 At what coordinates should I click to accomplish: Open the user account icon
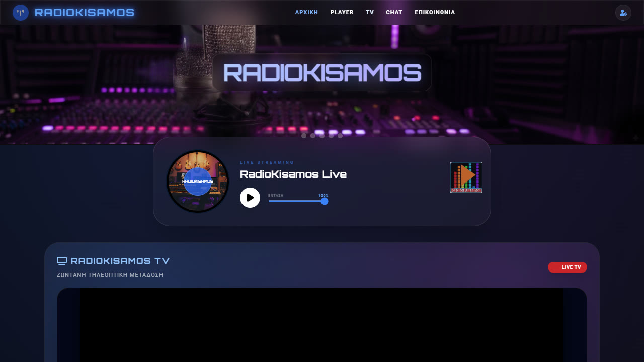[x=623, y=13]
